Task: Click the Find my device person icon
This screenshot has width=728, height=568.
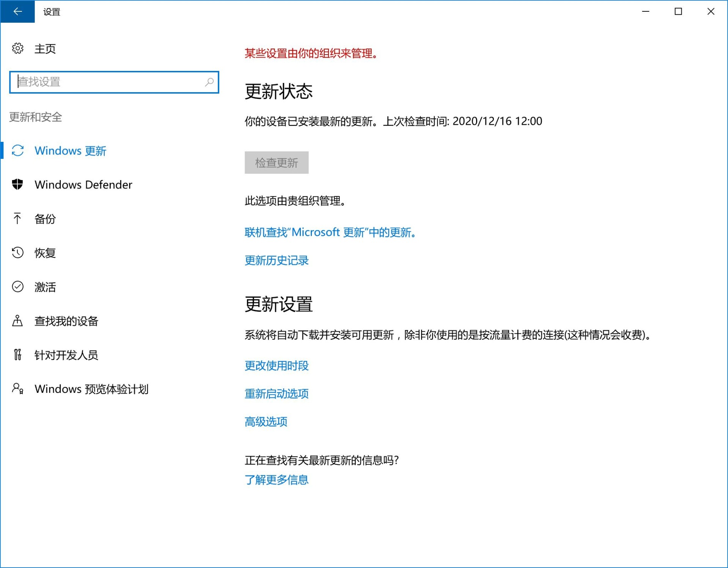Action: (x=17, y=321)
